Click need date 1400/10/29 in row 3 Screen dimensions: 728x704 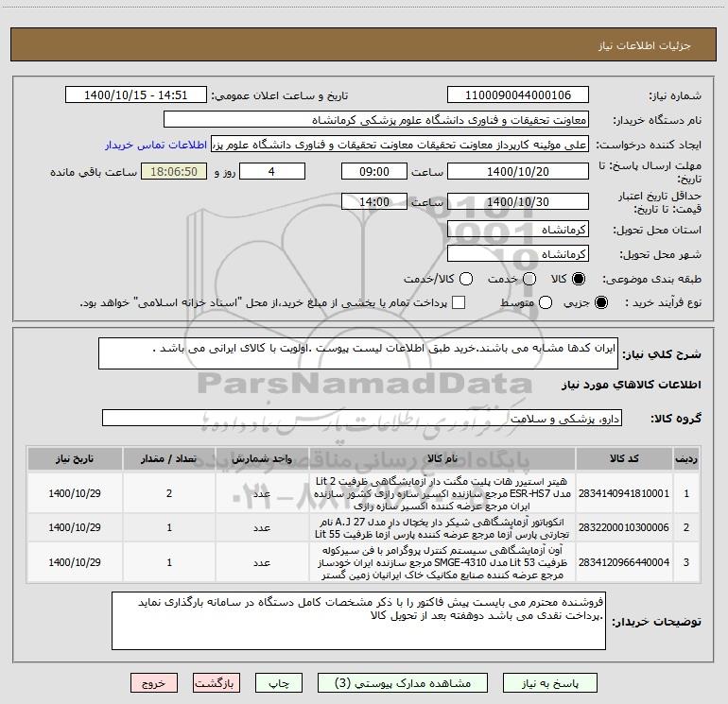[x=75, y=562]
